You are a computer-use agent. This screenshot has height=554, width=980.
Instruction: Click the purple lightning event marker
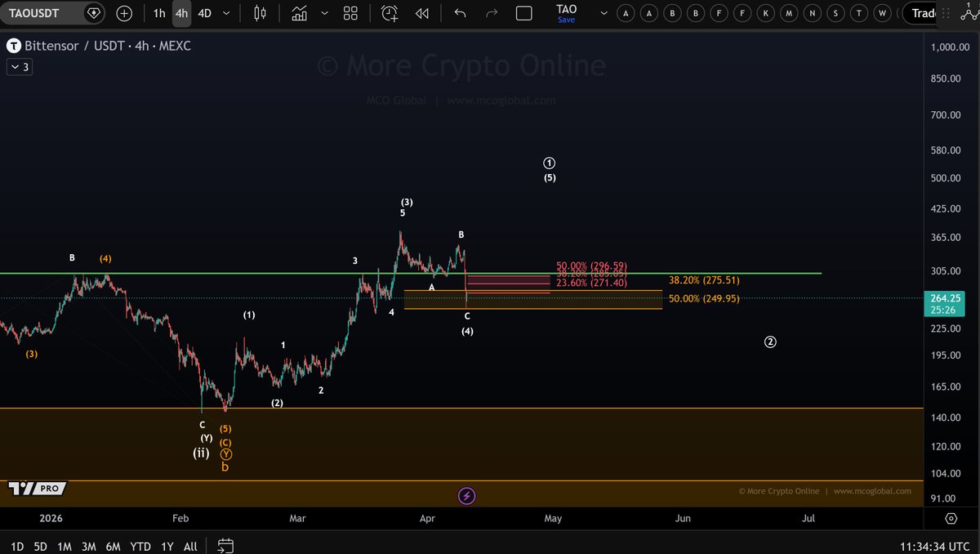click(x=466, y=496)
